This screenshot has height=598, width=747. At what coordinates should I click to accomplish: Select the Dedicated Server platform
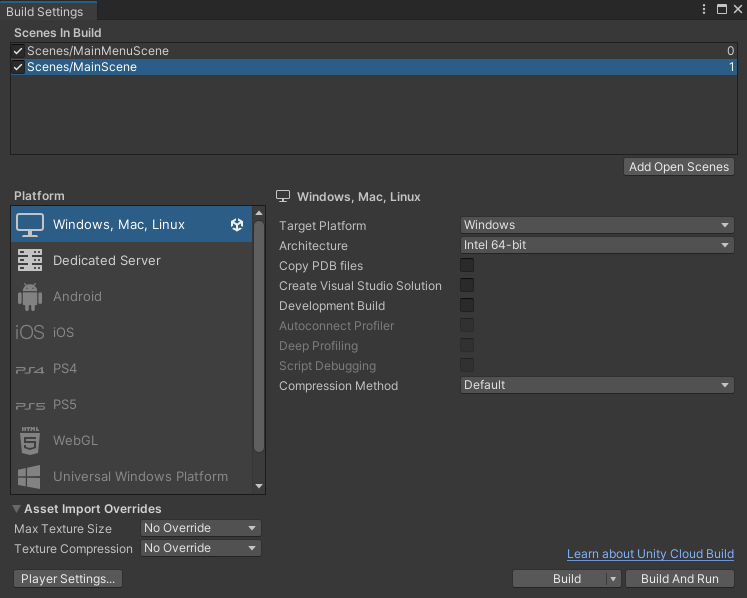[x=131, y=260]
